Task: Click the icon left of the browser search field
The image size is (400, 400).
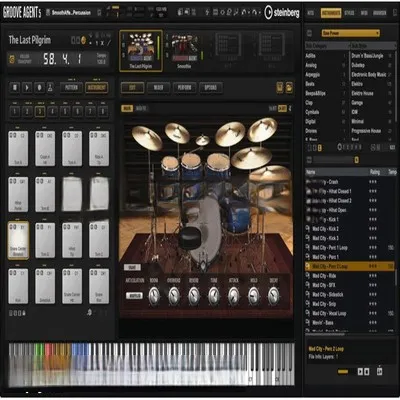Action: coord(309,160)
